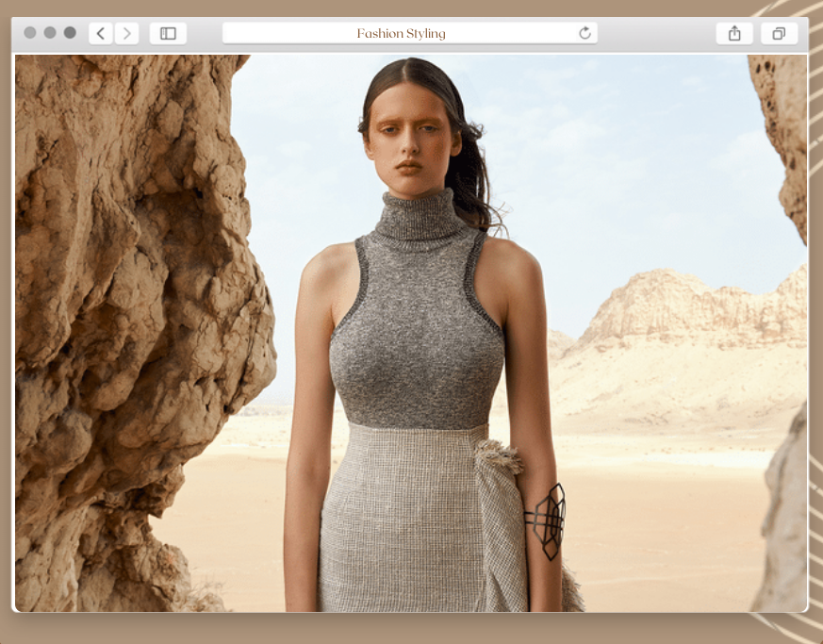Close the browser window

tap(30, 33)
